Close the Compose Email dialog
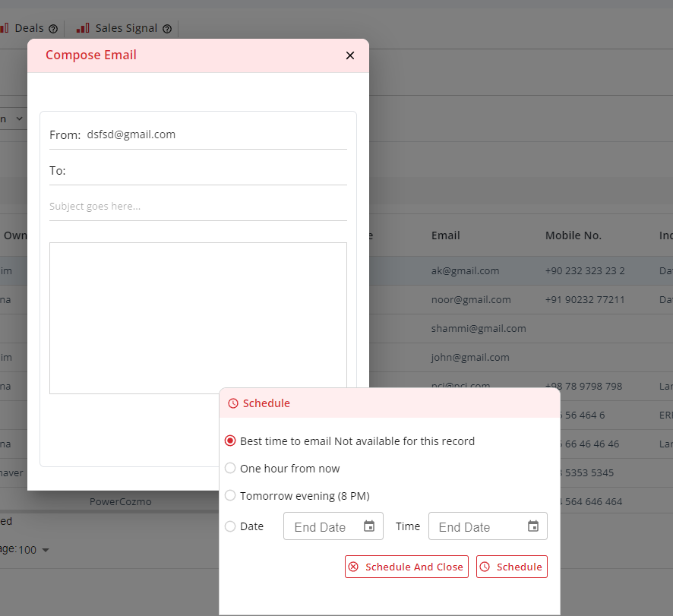The height and width of the screenshot is (616, 673). (x=350, y=55)
